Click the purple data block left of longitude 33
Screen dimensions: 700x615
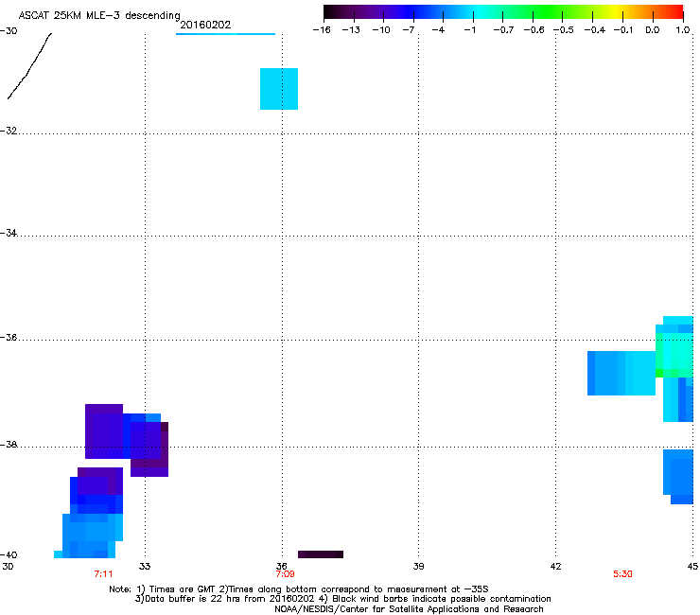104,431
